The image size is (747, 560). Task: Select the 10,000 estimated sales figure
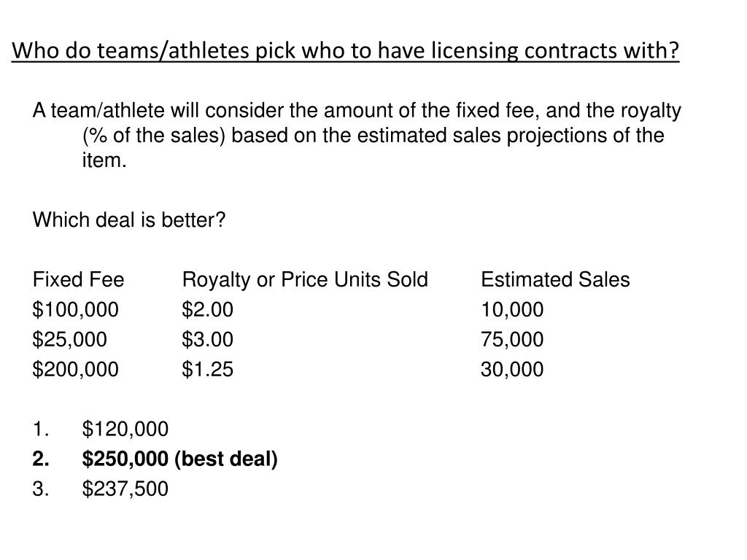click(512, 310)
